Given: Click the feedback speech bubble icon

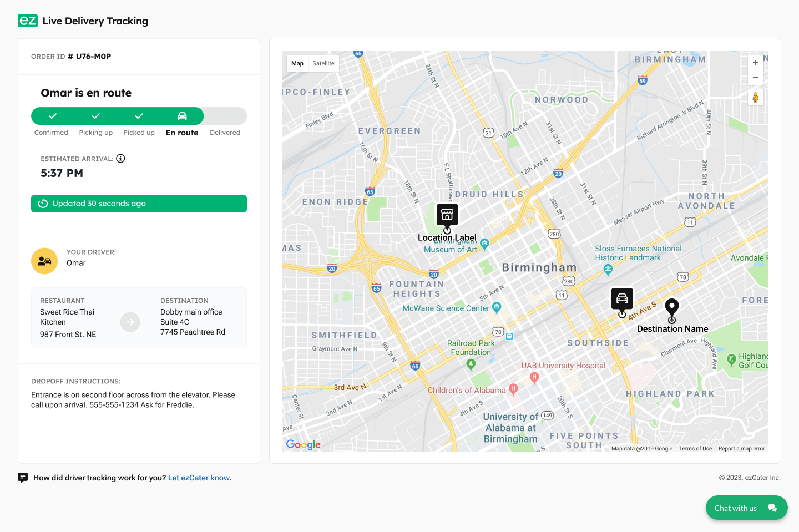Looking at the screenshot, I should click(23, 478).
